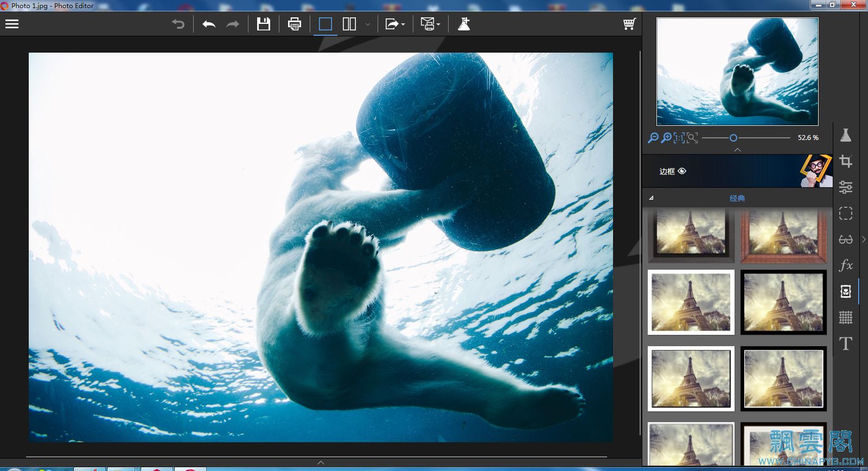Click the flask optimization icon in toolbar
Screen dimensions: 868x471
tap(464, 24)
